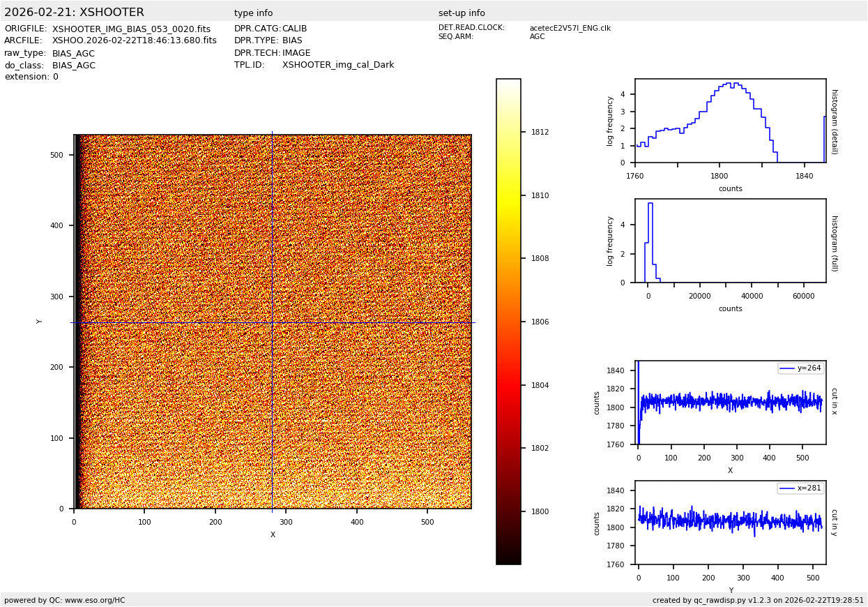
Task: Click the heat-map colorbar beside the image
Action: 508,321
